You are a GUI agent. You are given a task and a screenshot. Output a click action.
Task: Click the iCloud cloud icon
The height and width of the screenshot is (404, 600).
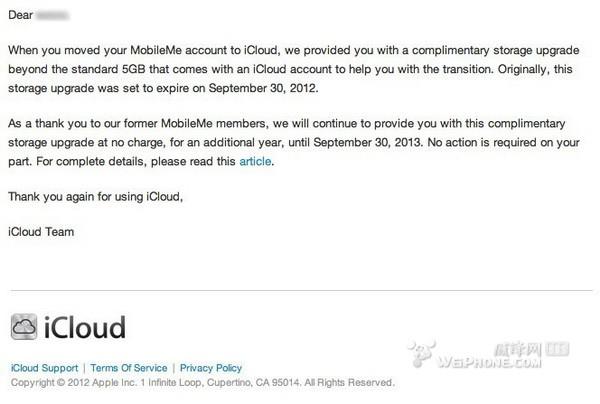click(24, 327)
